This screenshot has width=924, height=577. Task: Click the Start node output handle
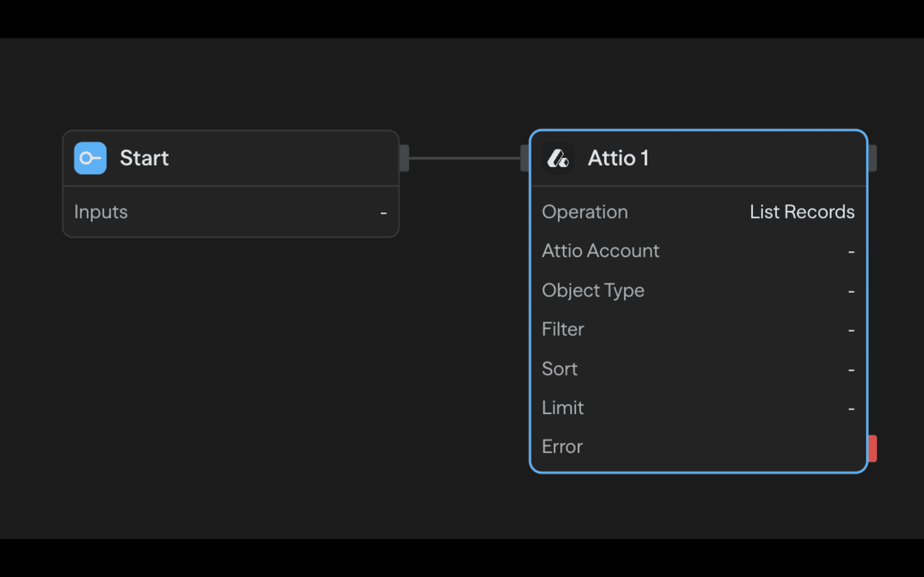click(404, 158)
